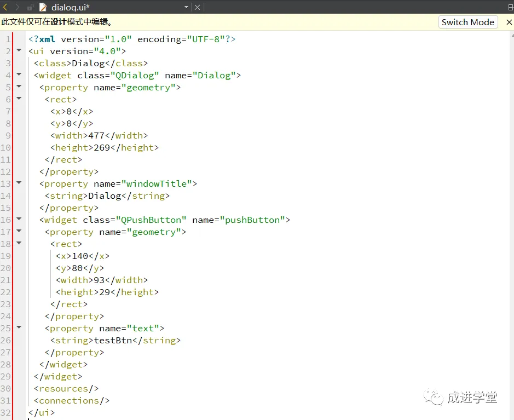Click line number 1 in the gutter

[x=8, y=39]
